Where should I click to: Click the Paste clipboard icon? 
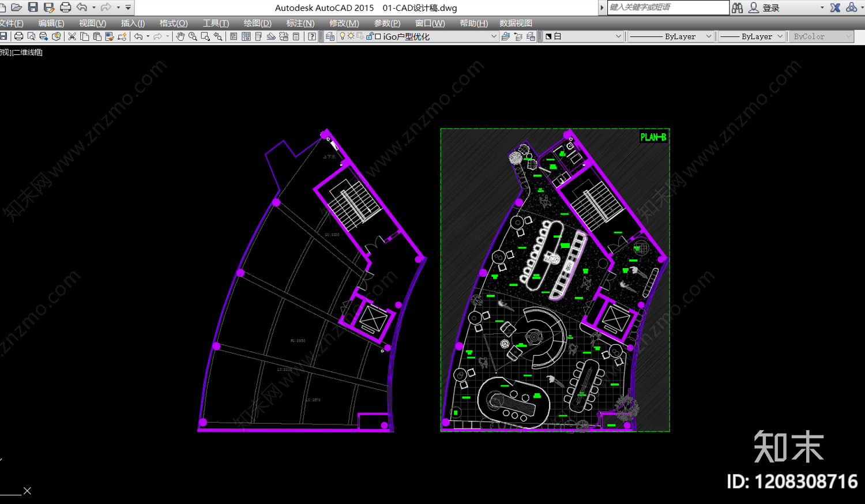click(x=97, y=36)
